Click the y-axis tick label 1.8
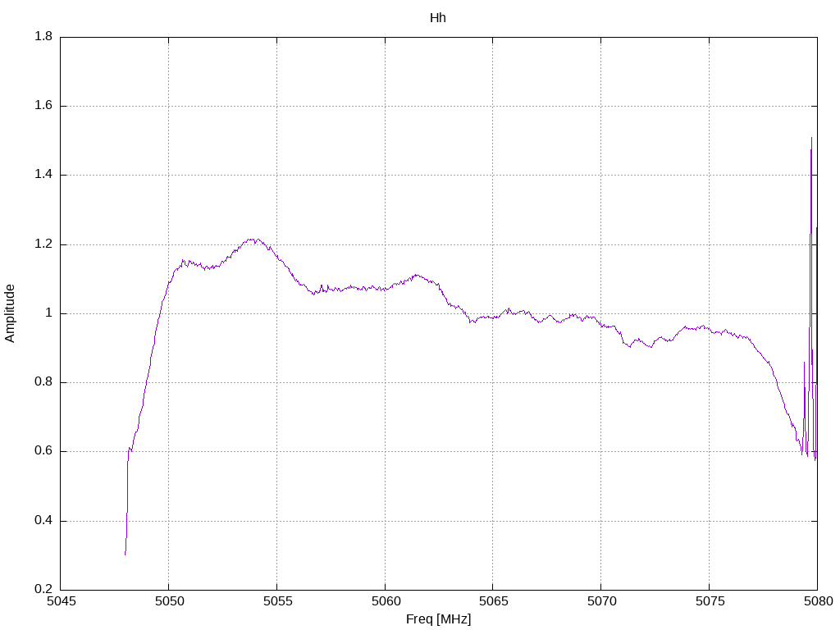The image size is (840, 630). [43, 36]
